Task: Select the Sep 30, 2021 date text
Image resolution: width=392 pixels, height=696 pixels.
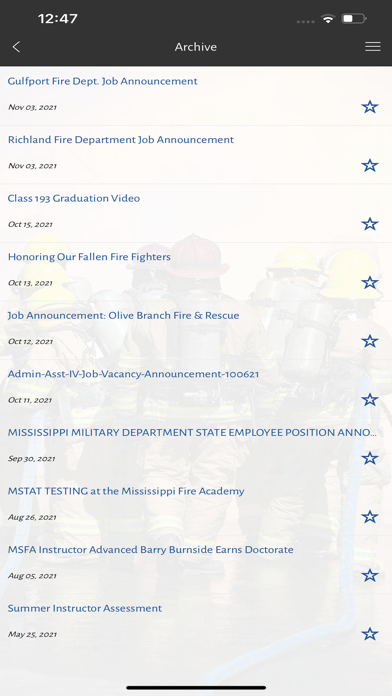Action: pos(32,459)
